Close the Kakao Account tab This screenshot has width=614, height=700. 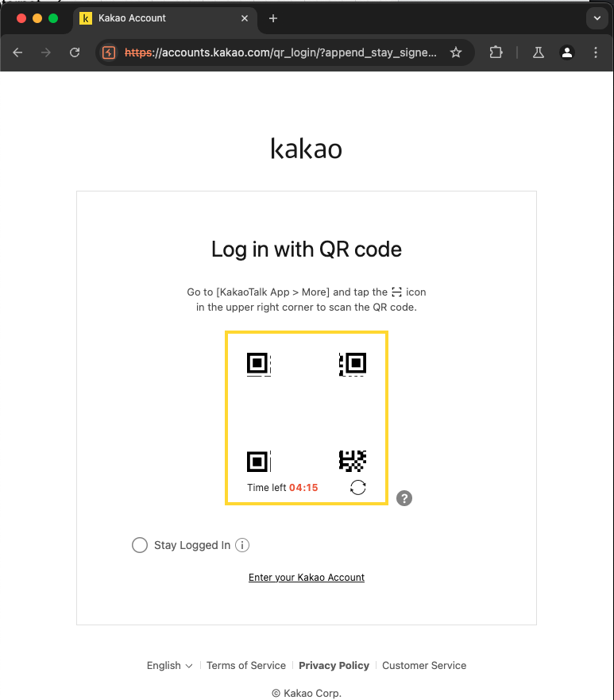pyautogui.click(x=245, y=18)
